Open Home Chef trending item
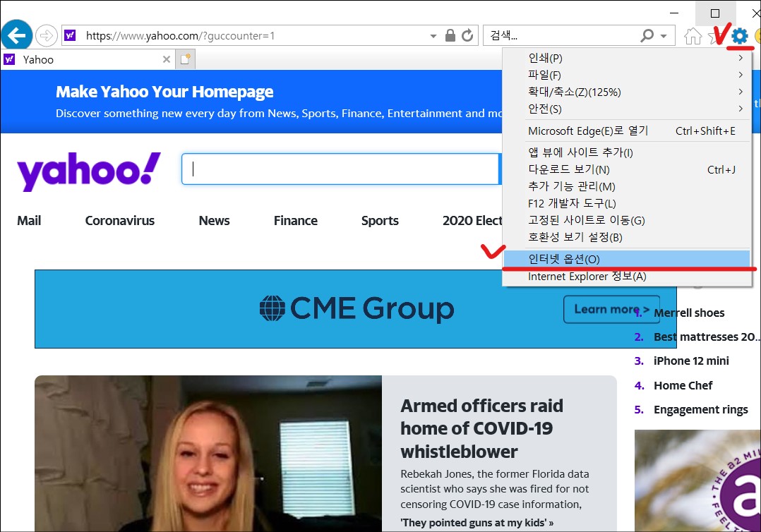Screen dimensions: 761x532 (x=683, y=385)
